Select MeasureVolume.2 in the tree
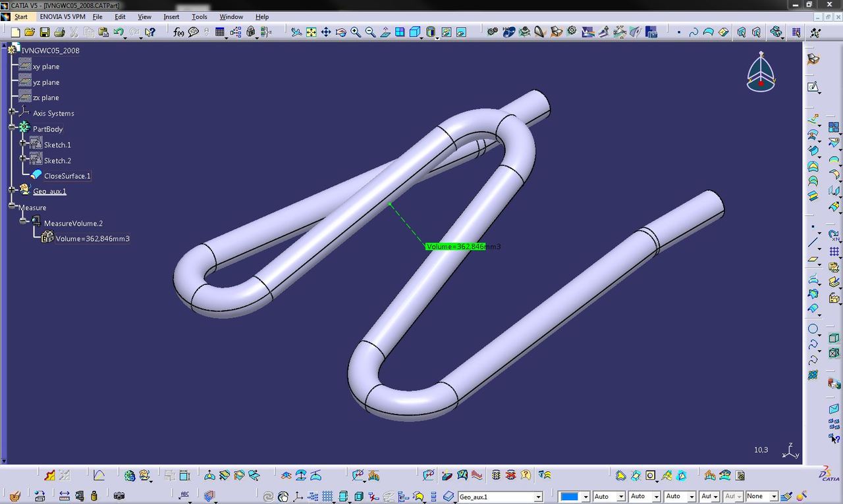Image resolution: width=843 pixels, height=504 pixels. tap(73, 223)
